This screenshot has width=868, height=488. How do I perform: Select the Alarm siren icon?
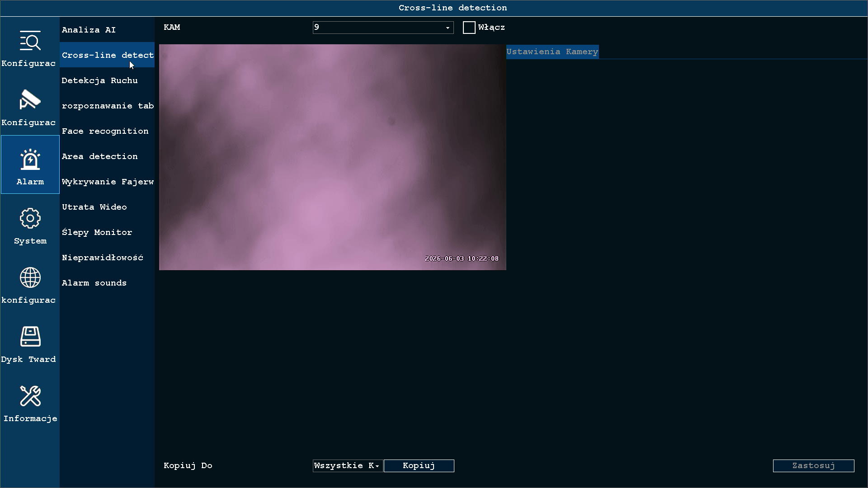[30, 160]
